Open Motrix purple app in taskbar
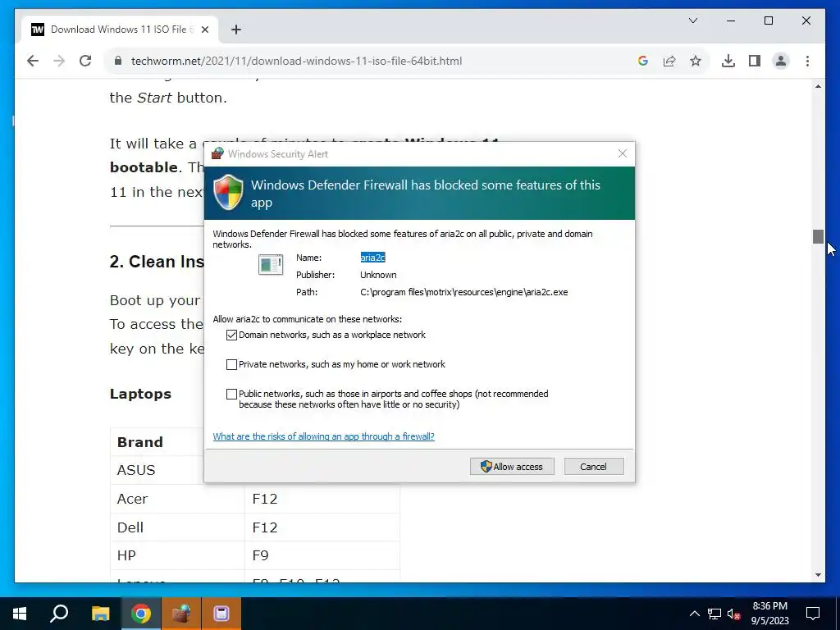This screenshot has width=840, height=630. coord(221,614)
